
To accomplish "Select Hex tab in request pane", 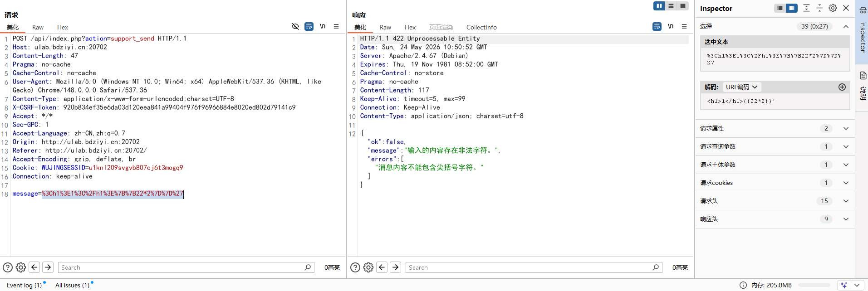I will click(63, 27).
